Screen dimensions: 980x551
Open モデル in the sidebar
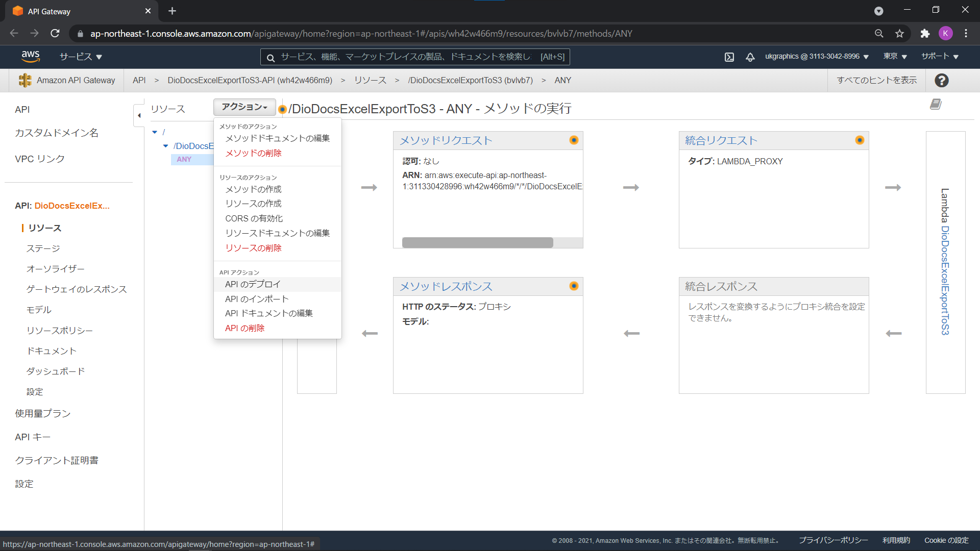pyautogui.click(x=39, y=310)
